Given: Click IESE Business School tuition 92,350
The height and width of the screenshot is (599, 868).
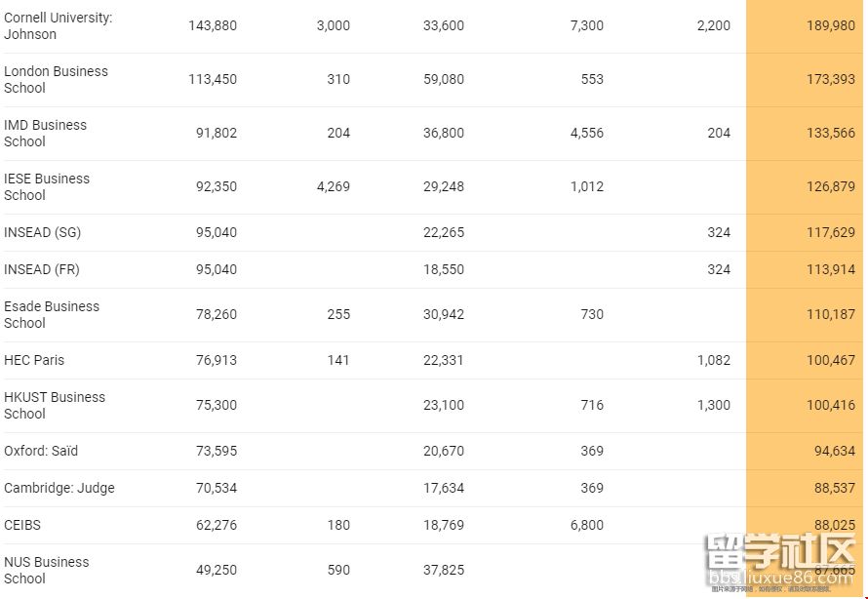Looking at the screenshot, I should (x=216, y=186).
